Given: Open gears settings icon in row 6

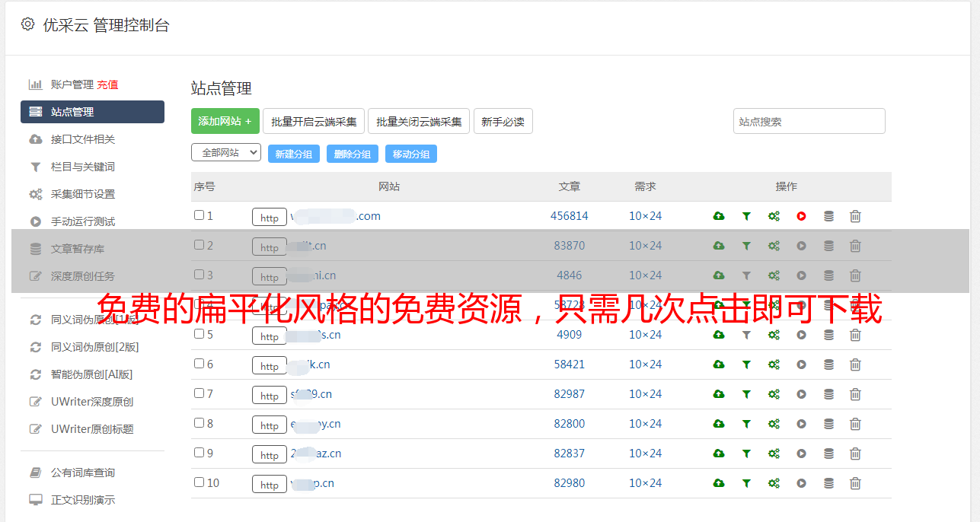Looking at the screenshot, I should click(x=774, y=364).
